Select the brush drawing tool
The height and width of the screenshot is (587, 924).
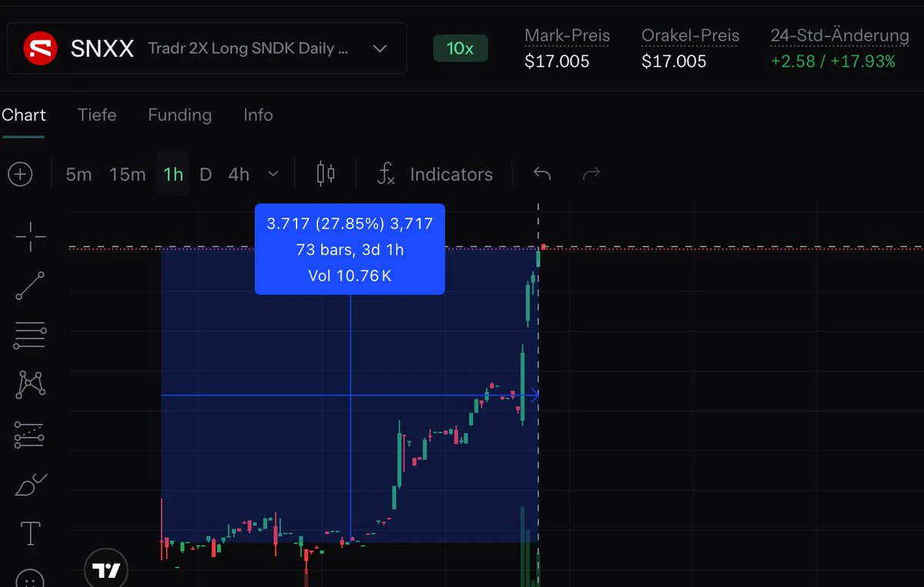click(x=30, y=485)
